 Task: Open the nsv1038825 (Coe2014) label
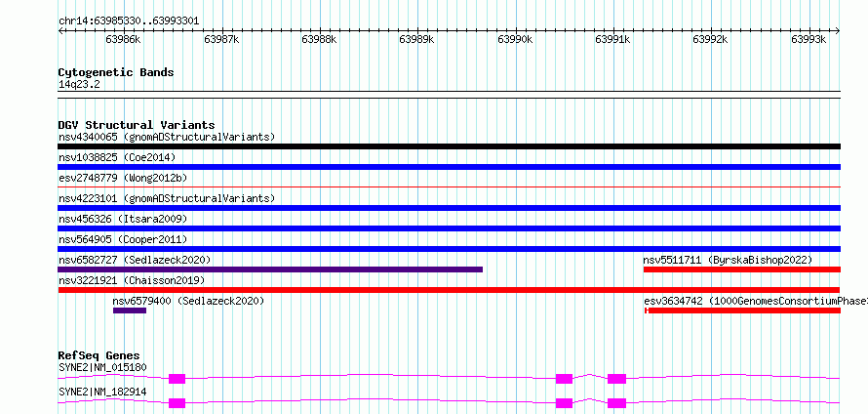click(117, 157)
